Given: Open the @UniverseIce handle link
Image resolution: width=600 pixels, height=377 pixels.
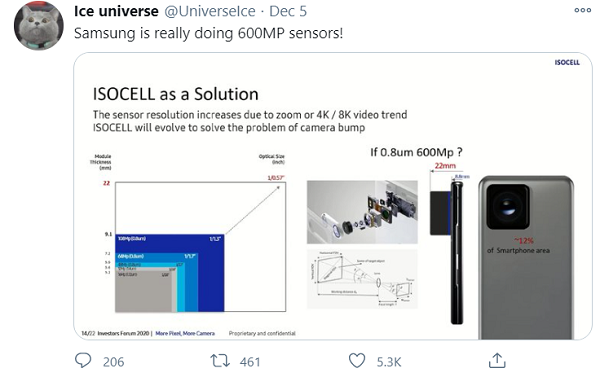Looking at the screenshot, I should (x=210, y=11).
